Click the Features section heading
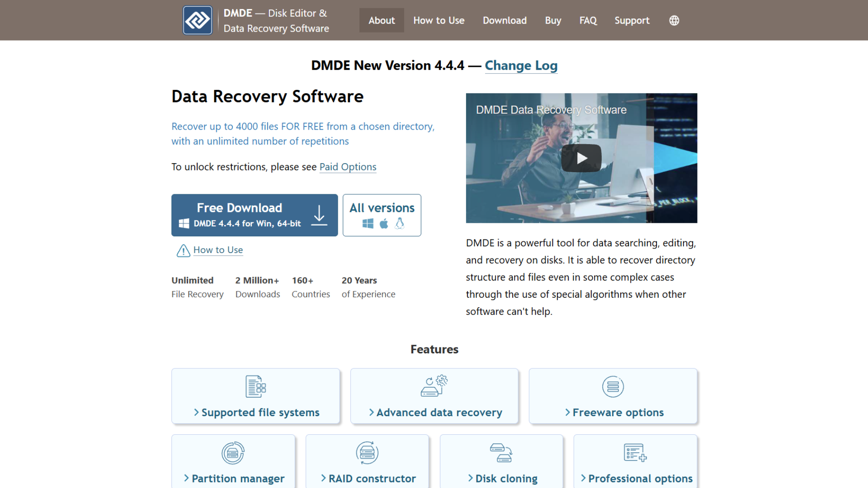 pyautogui.click(x=434, y=349)
